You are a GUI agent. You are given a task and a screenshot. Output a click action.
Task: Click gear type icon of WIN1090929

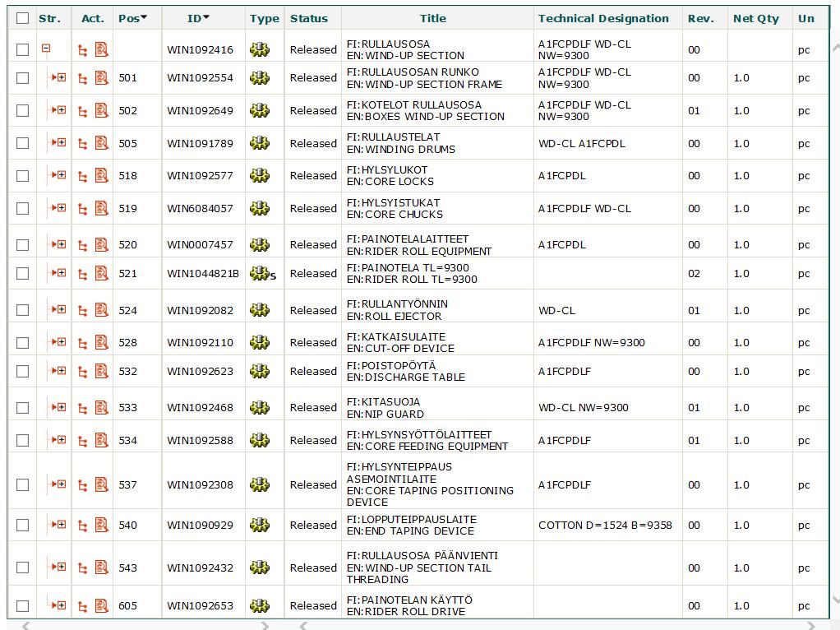(x=260, y=525)
